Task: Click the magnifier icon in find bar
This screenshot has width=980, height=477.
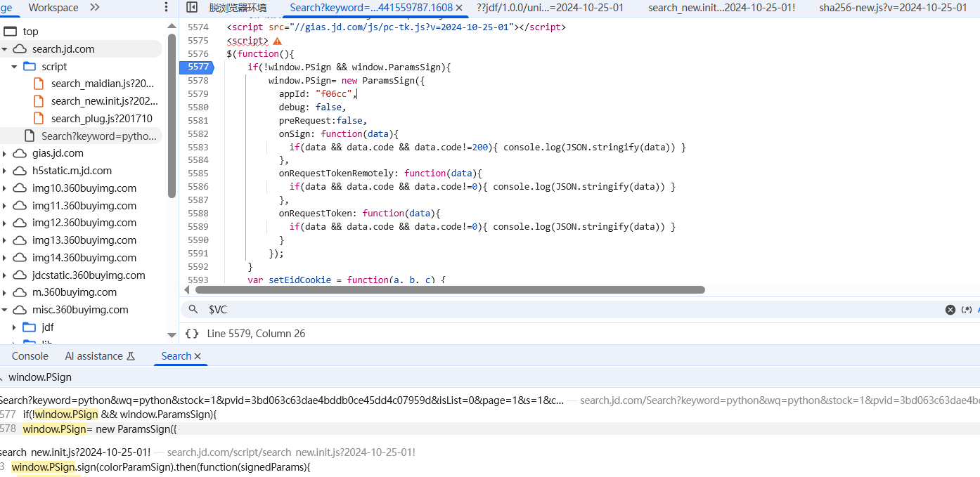Action: click(x=193, y=309)
